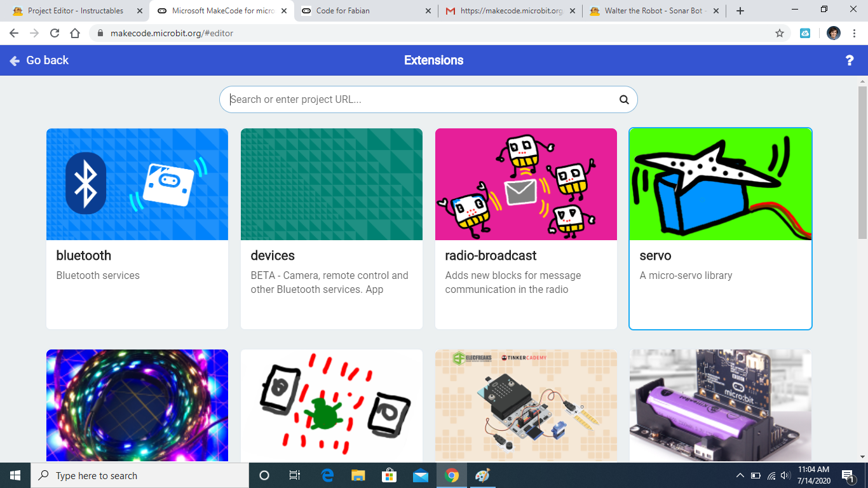Click the "Bluetooth services" description text
The image size is (868, 488).
pyautogui.click(x=98, y=275)
